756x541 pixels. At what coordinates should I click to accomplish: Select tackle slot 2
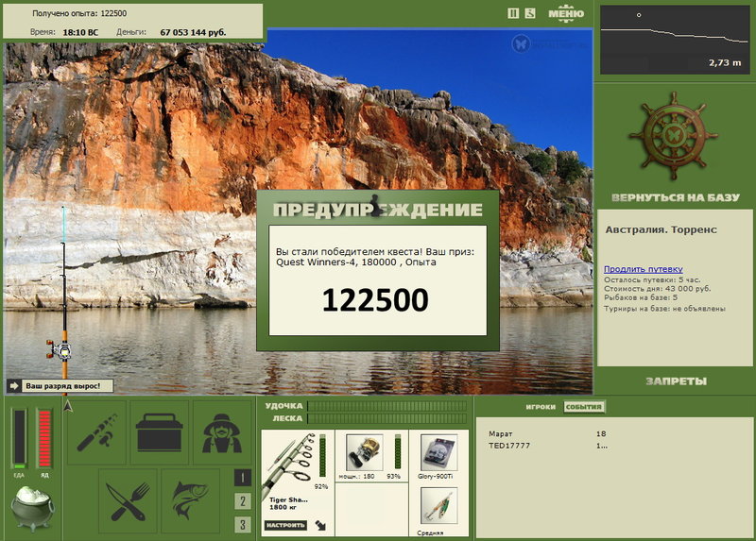pos(243,501)
